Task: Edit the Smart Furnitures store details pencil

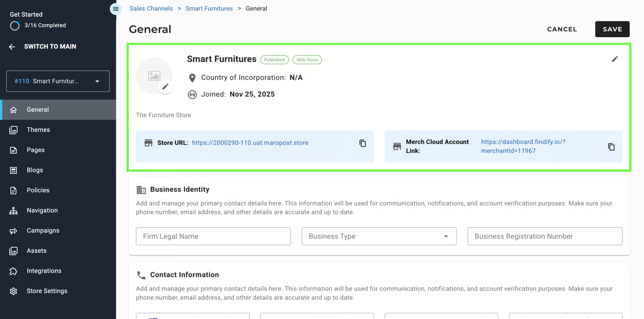Action: (x=614, y=59)
